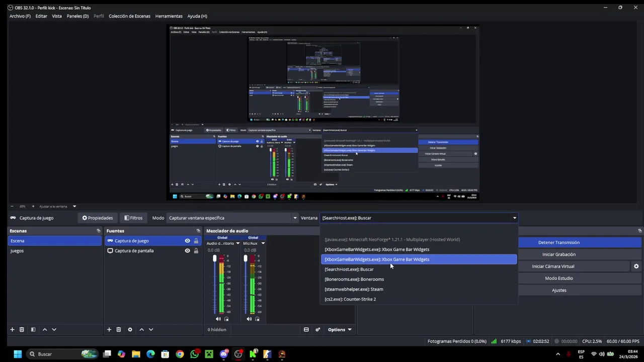Click Iniciar Grabación button
This screenshot has width=644, height=362.
(559, 254)
